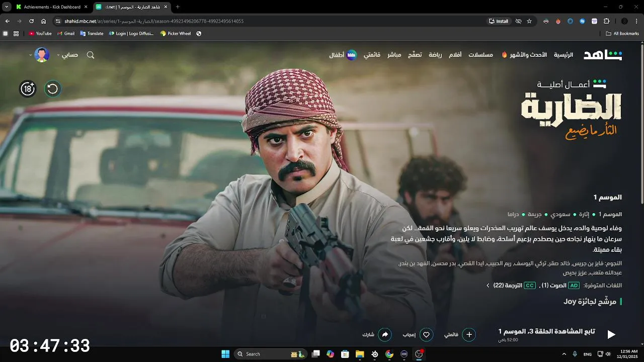Open Microsoft Store from taskbar
The height and width of the screenshot is (362, 644).
click(345, 354)
